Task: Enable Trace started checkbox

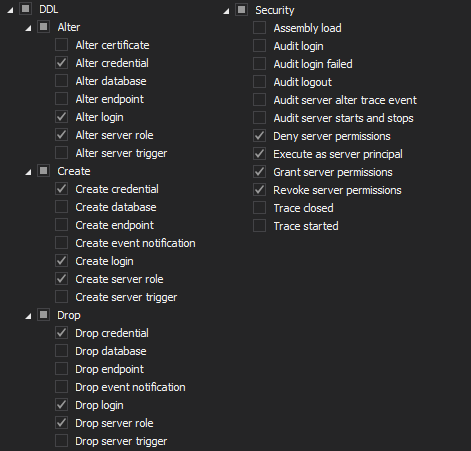Action: [x=259, y=226]
